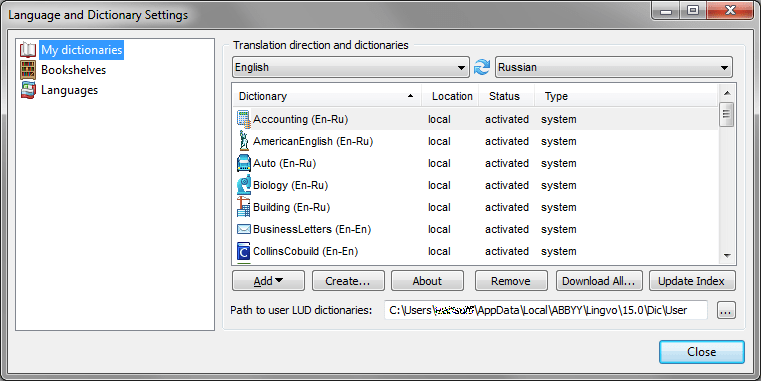Swap translation direction with arrows icon
761x381 pixels.
[482, 67]
